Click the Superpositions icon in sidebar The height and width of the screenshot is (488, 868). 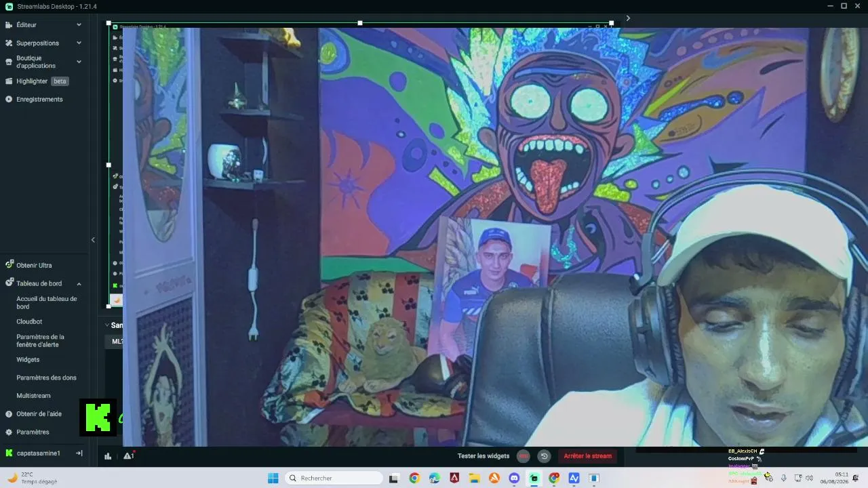click(9, 43)
